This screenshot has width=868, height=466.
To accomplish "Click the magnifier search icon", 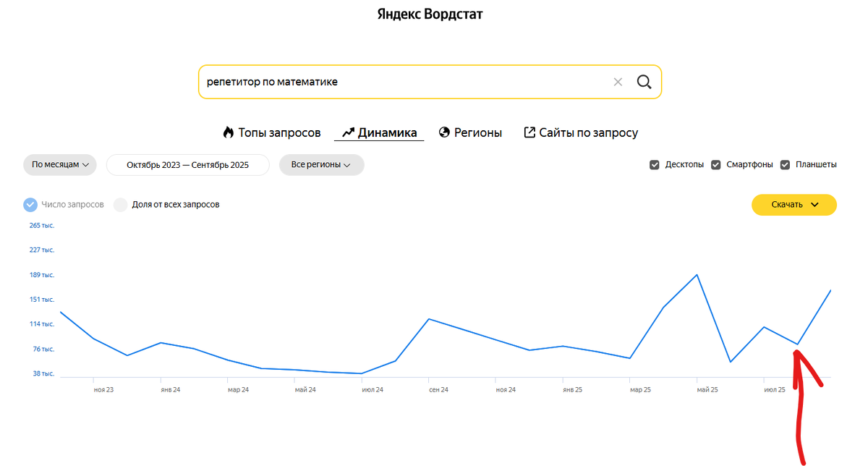I will point(644,82).
